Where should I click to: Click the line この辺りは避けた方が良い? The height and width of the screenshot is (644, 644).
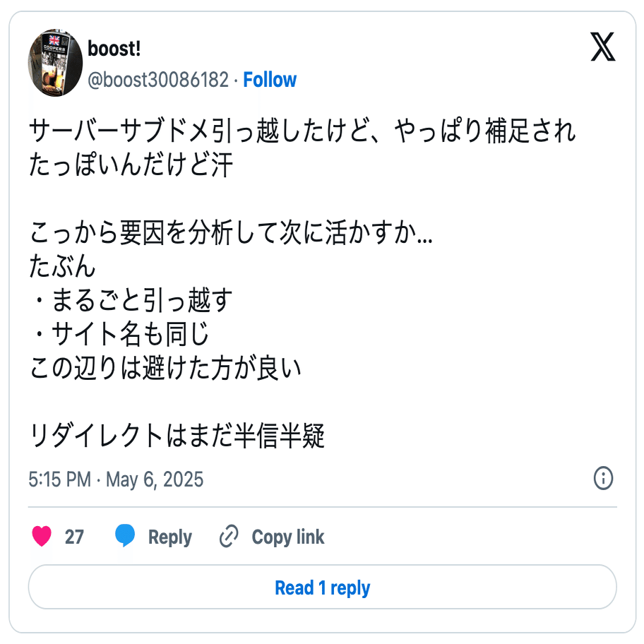pyautogui.click(x=166, y=368)
